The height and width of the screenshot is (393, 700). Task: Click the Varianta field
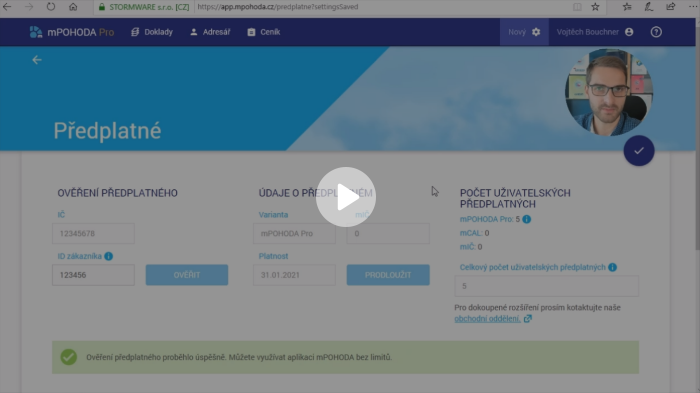pyautogui.click(x=294, y=234)
